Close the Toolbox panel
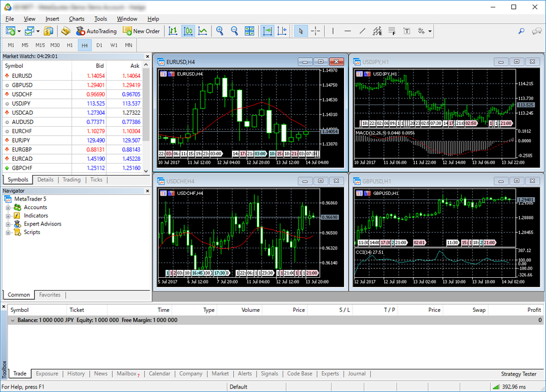This screenshot has width=546, height=392. pyautogui.click(x=4, y=307)
